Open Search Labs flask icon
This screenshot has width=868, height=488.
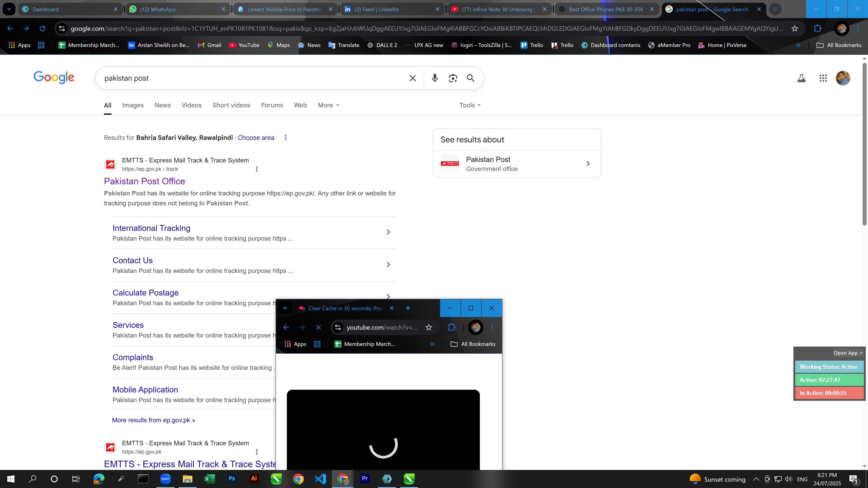pyautogui.click(x=801, y=78)
